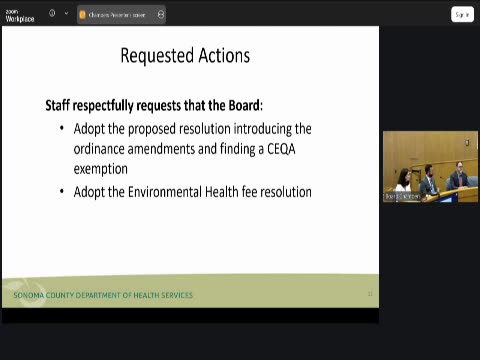This screenshot has height=360, width=480.
Task: Select the boardroom speaker video thumbnail
Action: 430,167
